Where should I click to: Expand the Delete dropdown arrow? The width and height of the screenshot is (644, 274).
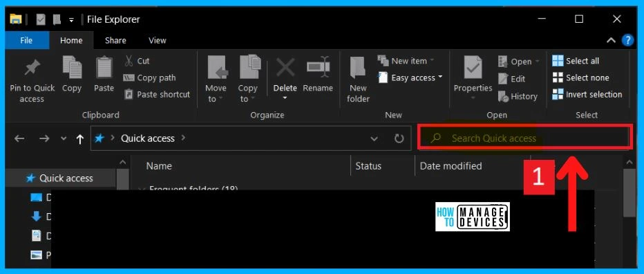[285, 98]
